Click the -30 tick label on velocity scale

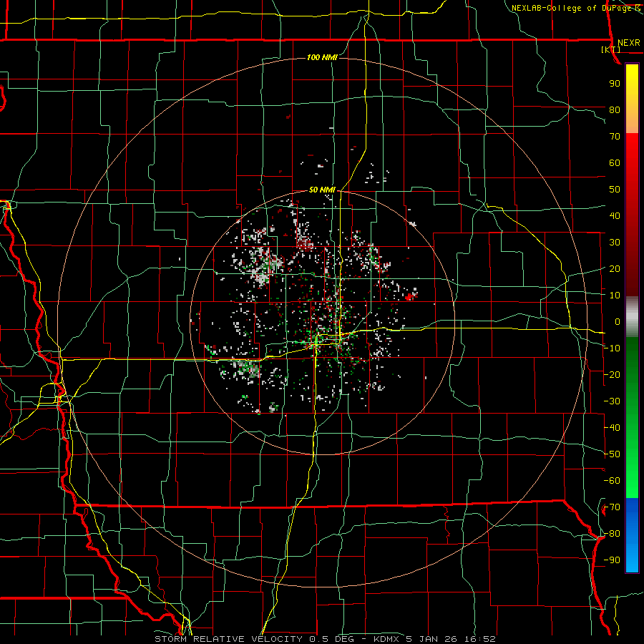[612, 401]
